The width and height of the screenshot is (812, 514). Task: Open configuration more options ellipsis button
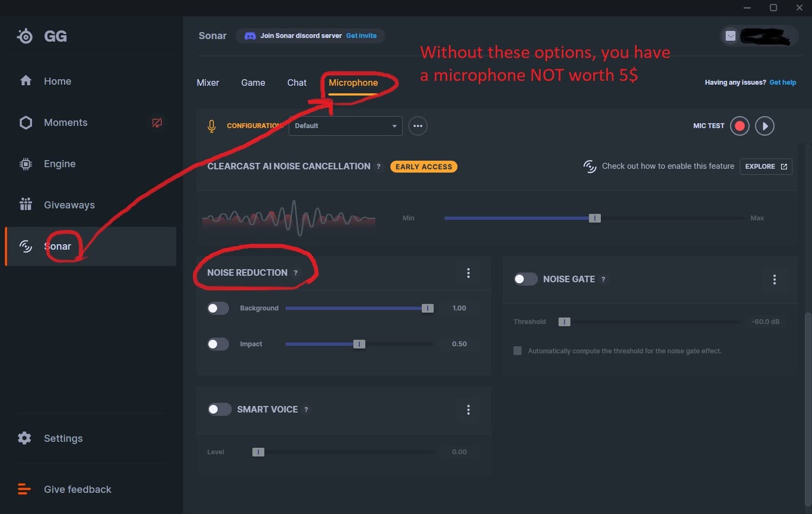[418, 126]
